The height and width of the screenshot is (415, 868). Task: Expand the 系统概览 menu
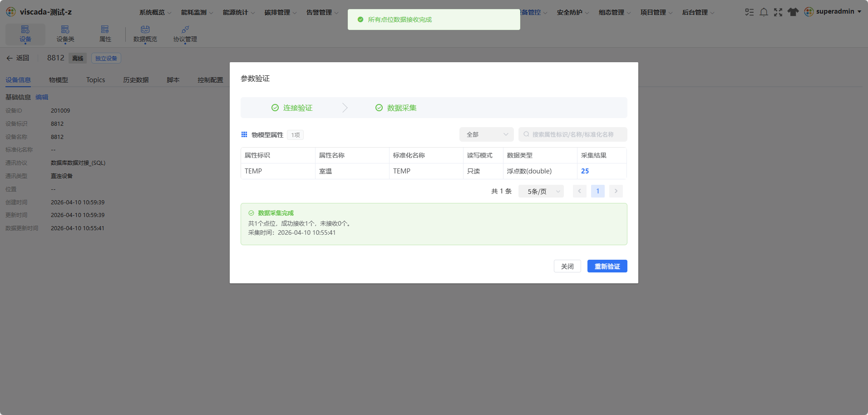tap(155, 12)
